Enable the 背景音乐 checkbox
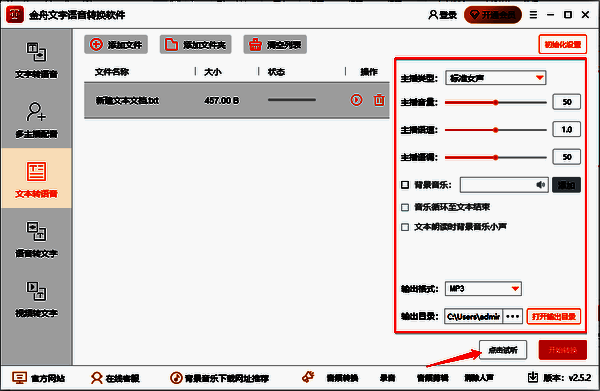Viewport: 600px width, 391px height. click(x=405, y=185)
